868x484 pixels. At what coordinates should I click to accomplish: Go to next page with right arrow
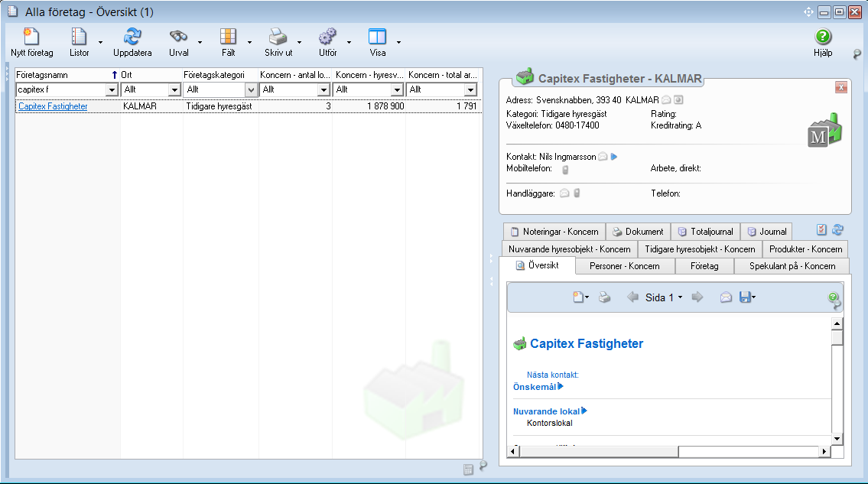(x=697, y=297)
